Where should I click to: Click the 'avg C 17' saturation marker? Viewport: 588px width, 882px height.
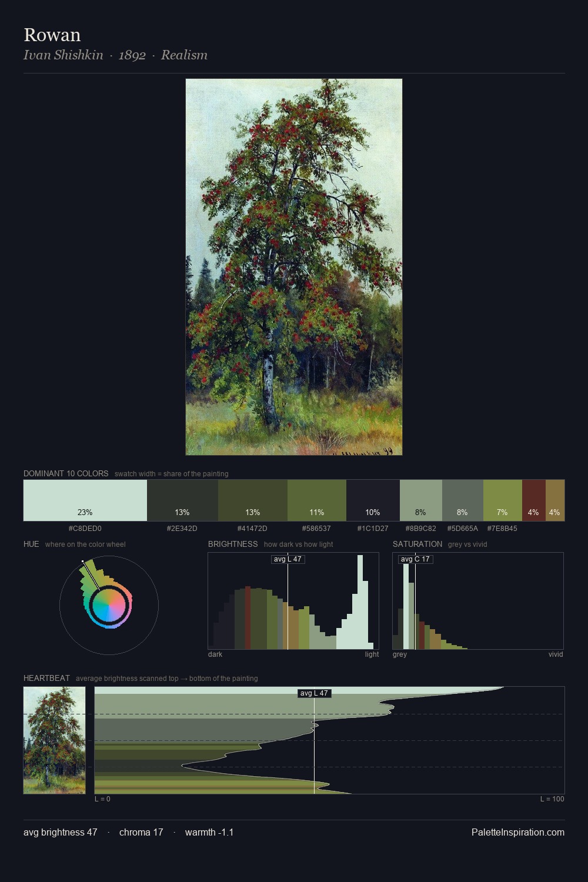tap(415, 559)
